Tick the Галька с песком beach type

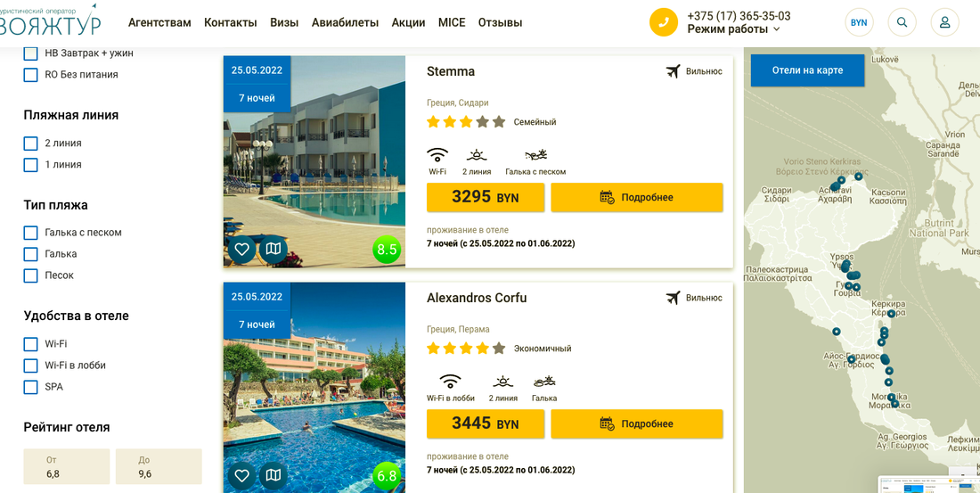(x=30, y=233)
